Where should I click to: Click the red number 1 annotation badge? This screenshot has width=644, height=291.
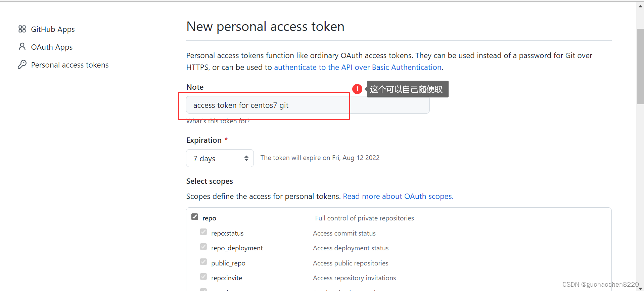click(357, 89)
